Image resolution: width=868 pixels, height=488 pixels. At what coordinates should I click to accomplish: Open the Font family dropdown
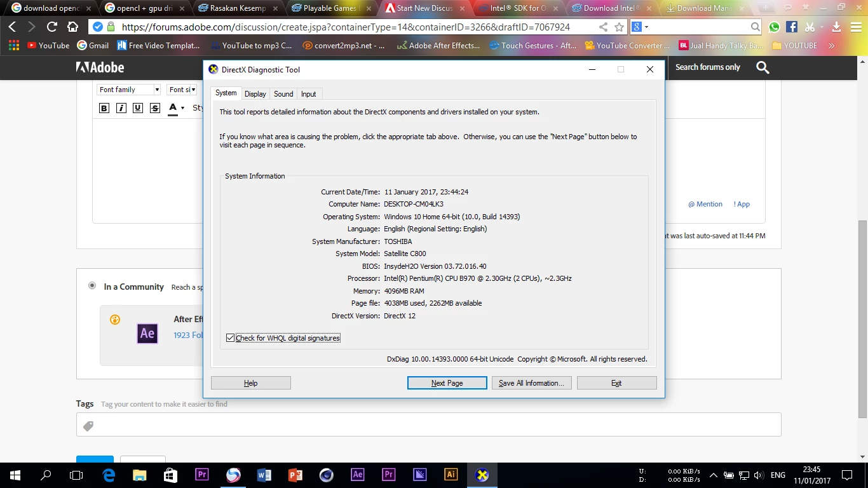point(128,90)
